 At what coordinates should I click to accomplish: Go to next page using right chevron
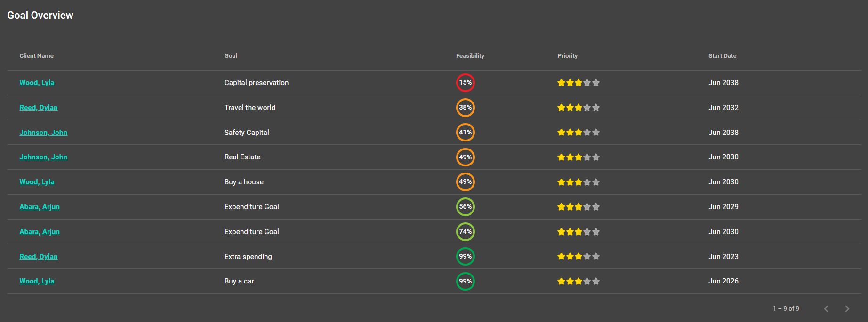(x=847, y=309)
